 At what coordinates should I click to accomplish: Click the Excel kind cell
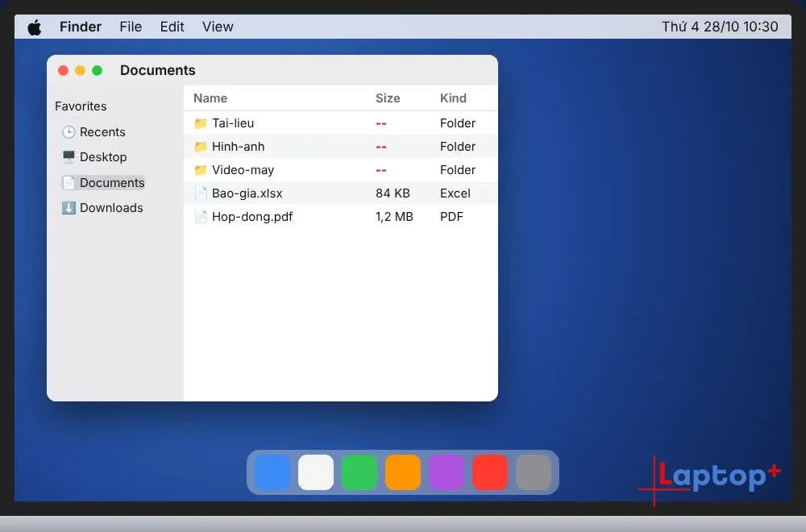(x=455, y=193)
